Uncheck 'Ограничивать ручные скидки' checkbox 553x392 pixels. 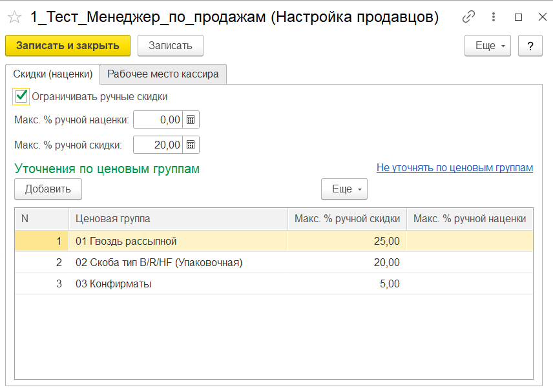pos(21,97)
